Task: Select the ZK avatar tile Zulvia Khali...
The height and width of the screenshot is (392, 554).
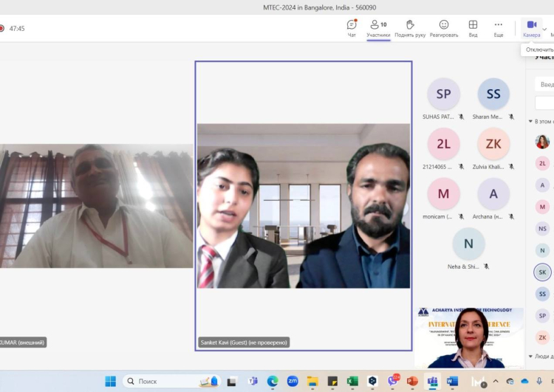Action: tap(493, 145)
